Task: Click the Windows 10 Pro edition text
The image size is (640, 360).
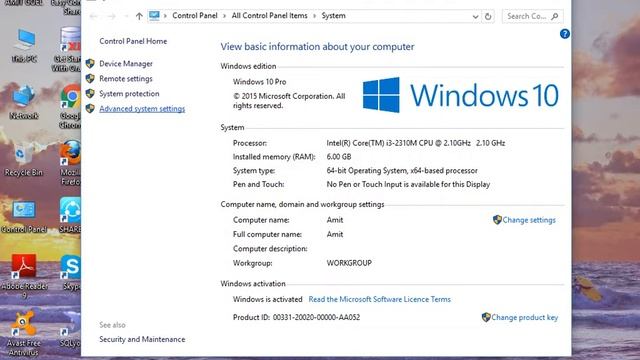Action: click(x=259, y=82)
